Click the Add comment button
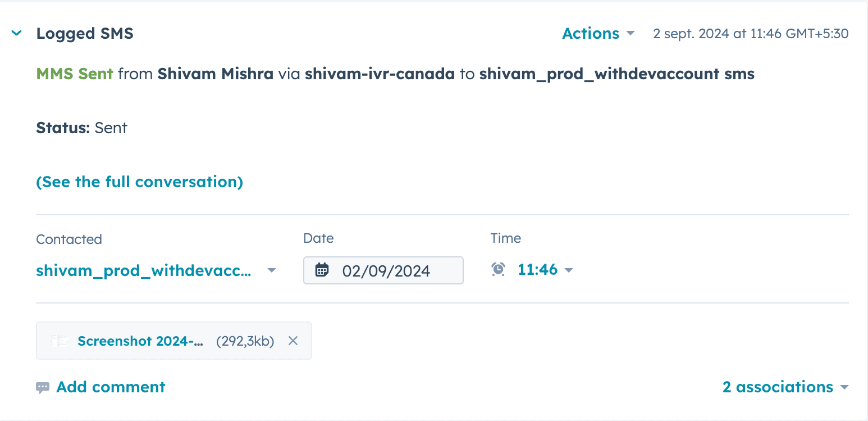 111,387
